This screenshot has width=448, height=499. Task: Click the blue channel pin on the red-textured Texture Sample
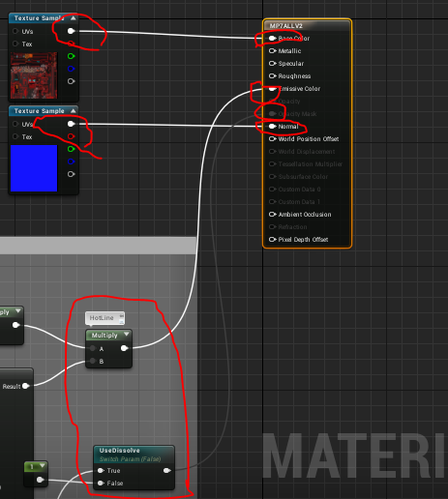(71, 69)
